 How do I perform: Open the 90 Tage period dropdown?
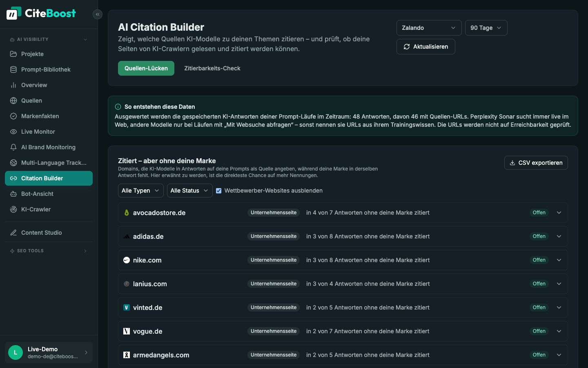[486, 28]
